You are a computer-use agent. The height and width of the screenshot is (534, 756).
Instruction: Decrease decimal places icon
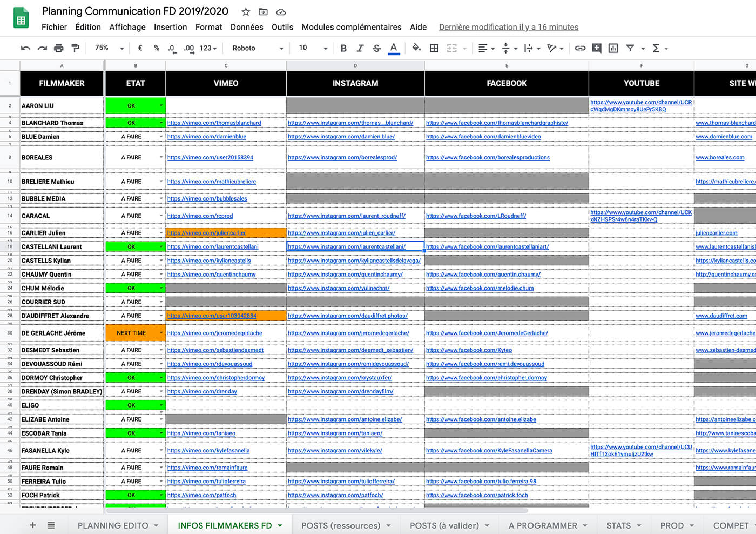tap(172, 48)
